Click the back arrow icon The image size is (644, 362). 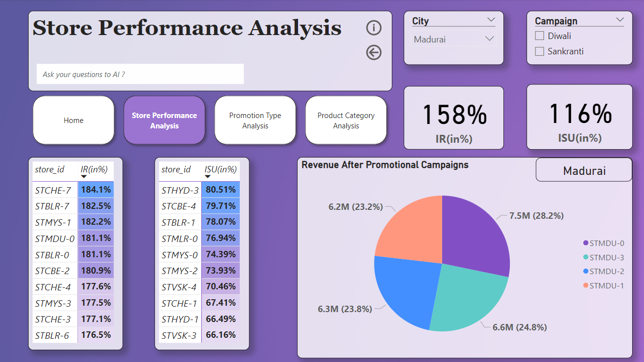[374, 52]
